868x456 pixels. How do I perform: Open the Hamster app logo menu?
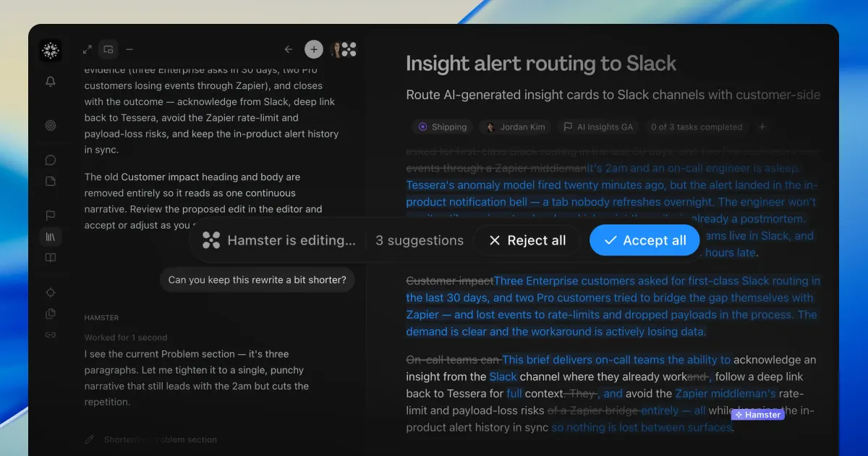(50, 50)
